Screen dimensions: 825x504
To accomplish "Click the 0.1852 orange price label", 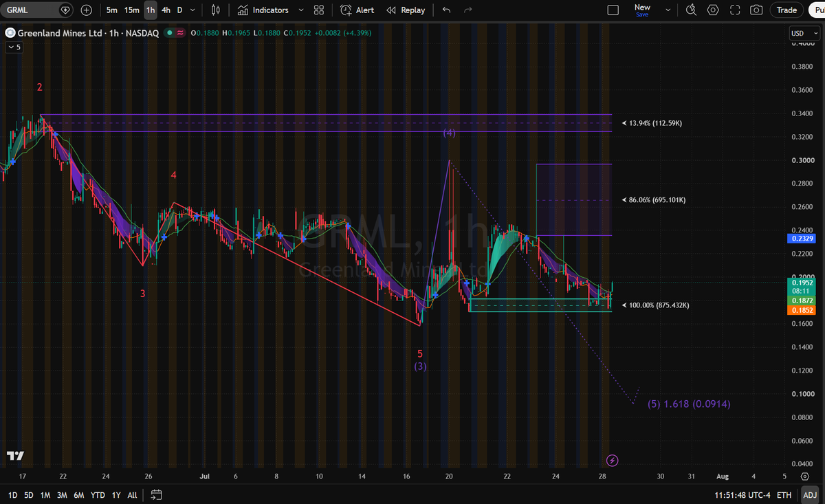I will tap(802, 311).
